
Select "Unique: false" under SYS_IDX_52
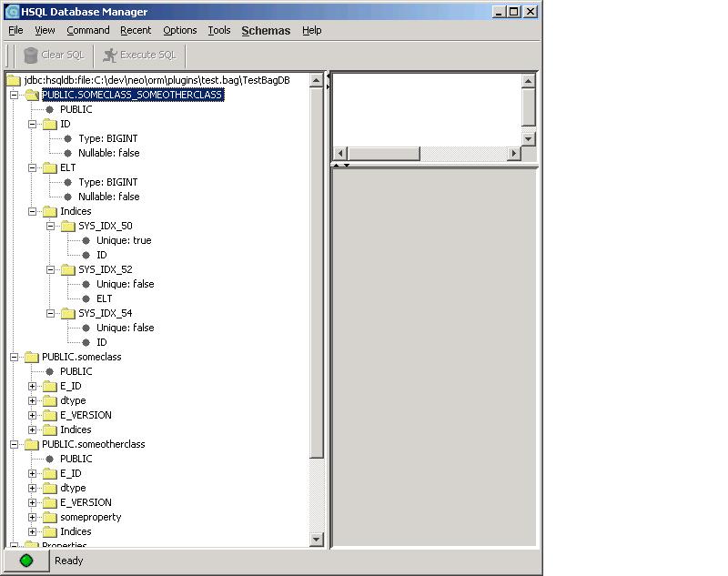coord(126,284)
